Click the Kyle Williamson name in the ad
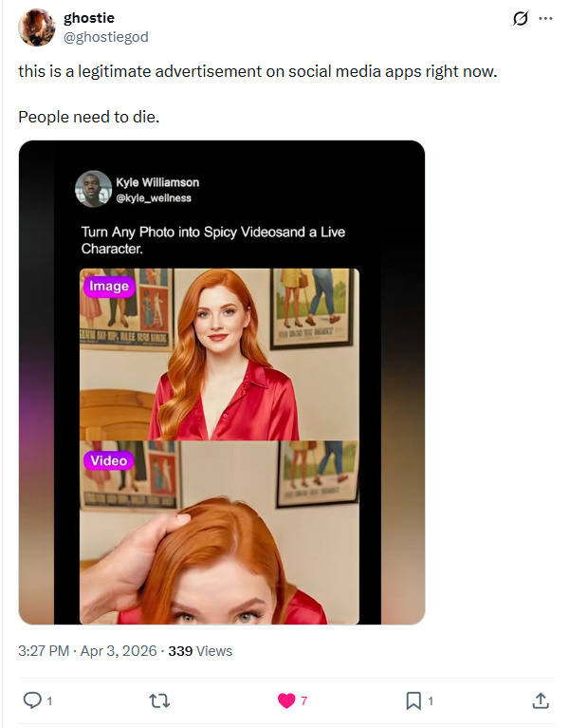The width and height of the screenshot is (569, 728). tap(157, 182)
